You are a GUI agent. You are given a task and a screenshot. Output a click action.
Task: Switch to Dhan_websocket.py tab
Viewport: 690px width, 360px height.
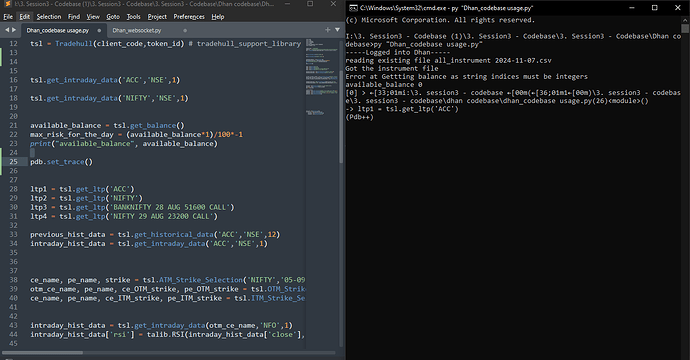(x=137, y=30)
